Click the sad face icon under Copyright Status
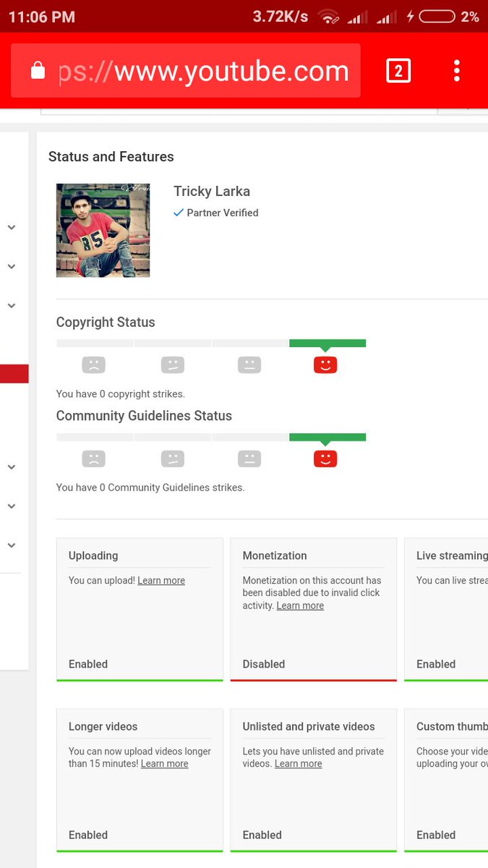Image resolution: width=488 pixels, height=868 pixels. point(93,365)
